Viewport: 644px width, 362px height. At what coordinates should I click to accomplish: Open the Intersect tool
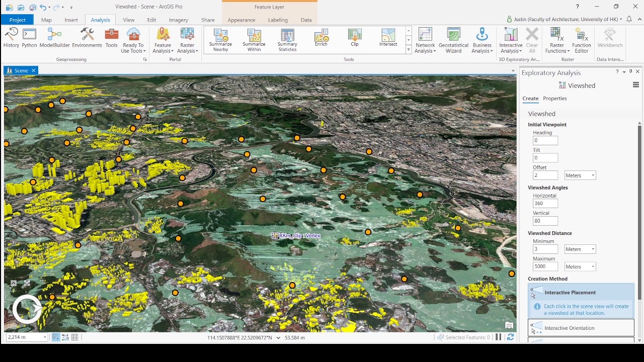point(388,38)
